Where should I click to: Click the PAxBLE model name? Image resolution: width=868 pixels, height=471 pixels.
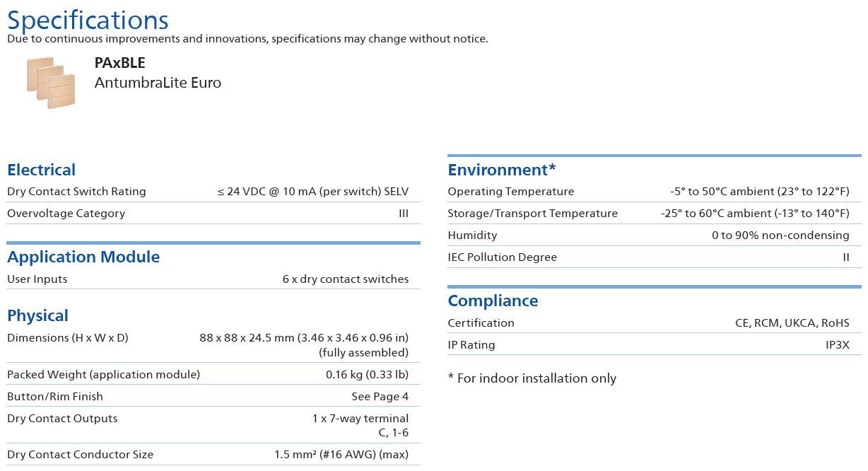tap(119, 63)
